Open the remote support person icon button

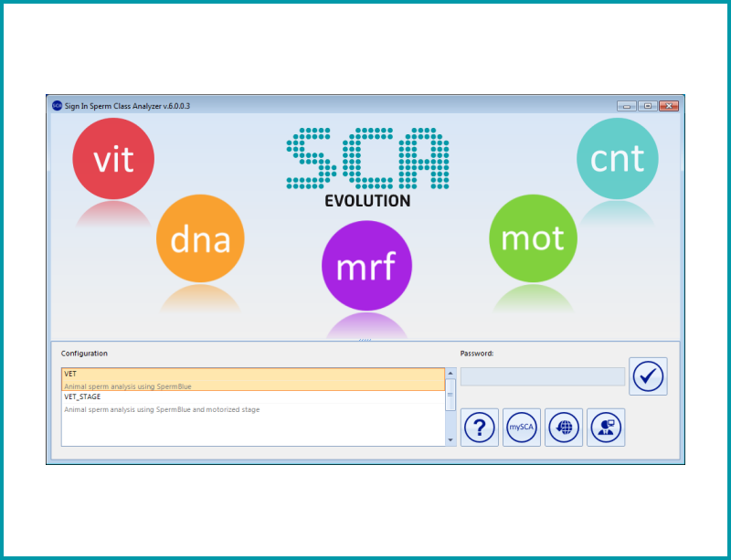click(606, 428)
